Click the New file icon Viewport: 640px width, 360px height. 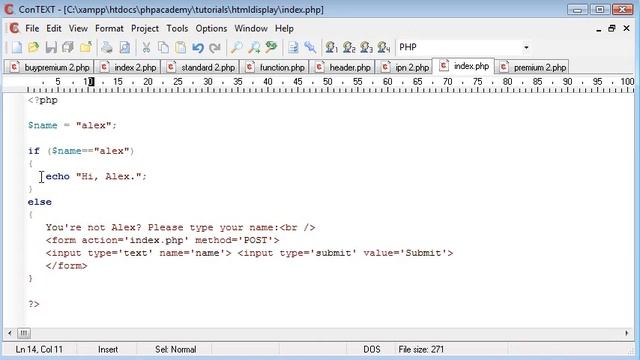click(x=17, y=47)
